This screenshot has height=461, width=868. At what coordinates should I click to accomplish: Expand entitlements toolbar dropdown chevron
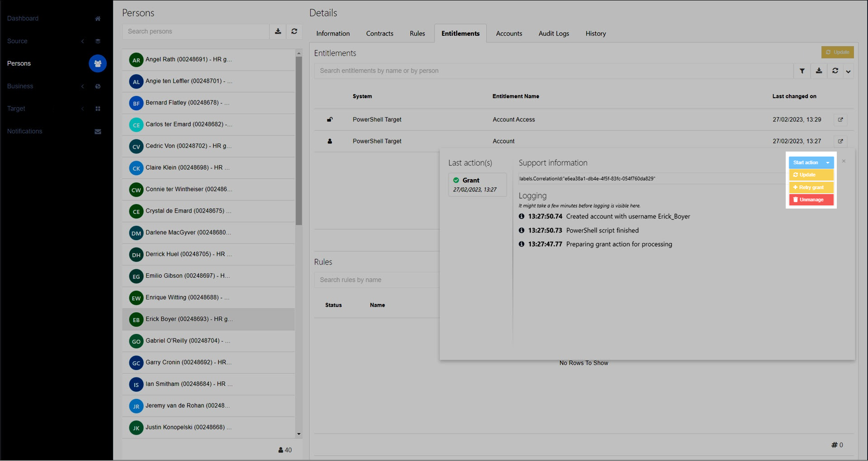coord(849,71)
